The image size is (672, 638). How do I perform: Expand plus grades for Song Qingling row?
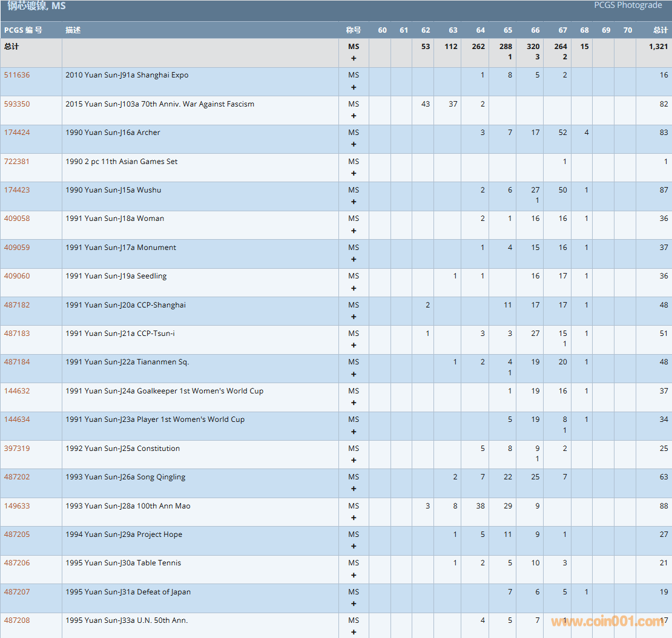354,489
